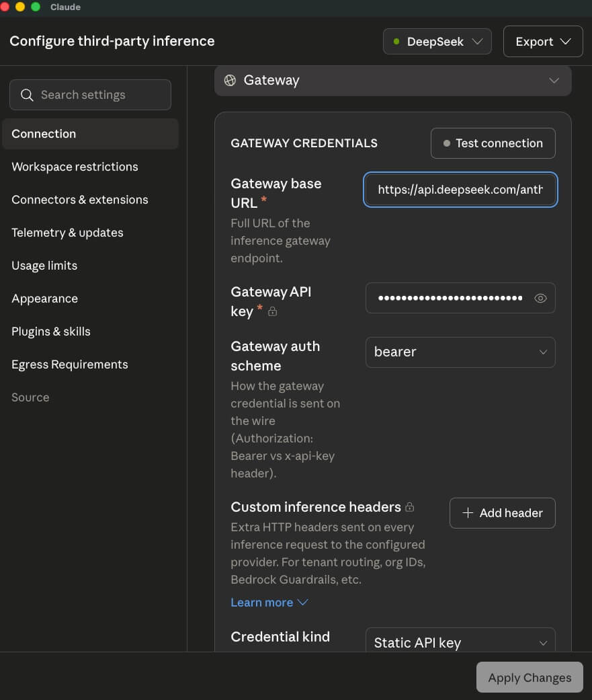Click the green status dot in DeepSeek selector
592x700 pixels.
pos(396,42)
